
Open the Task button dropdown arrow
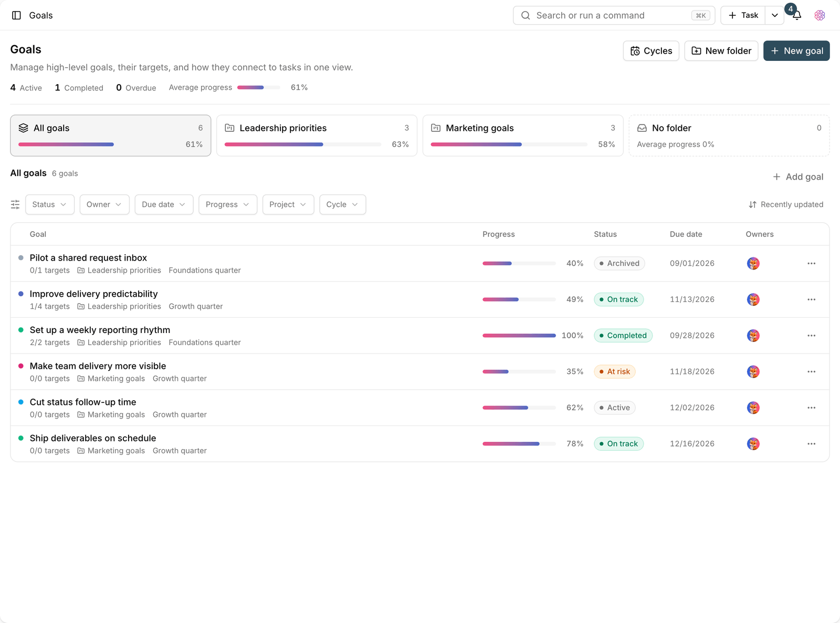tap(775, 15)
